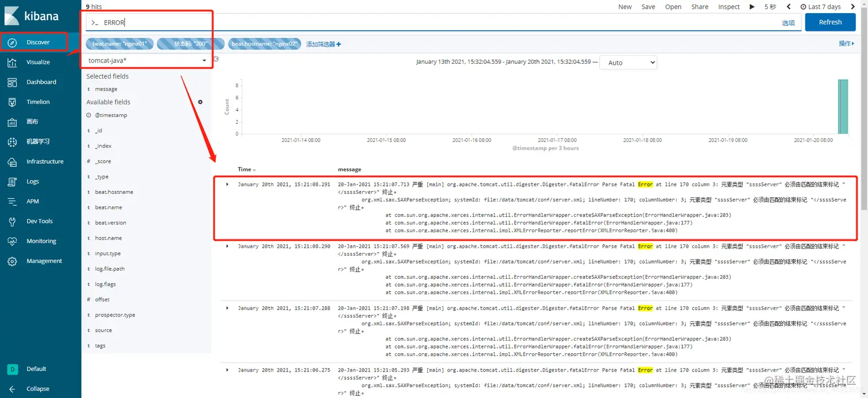Image resolution: width=868 pixels, height=398 pixels.
Task: Select the _id field
Action: (x=98, y=131)
